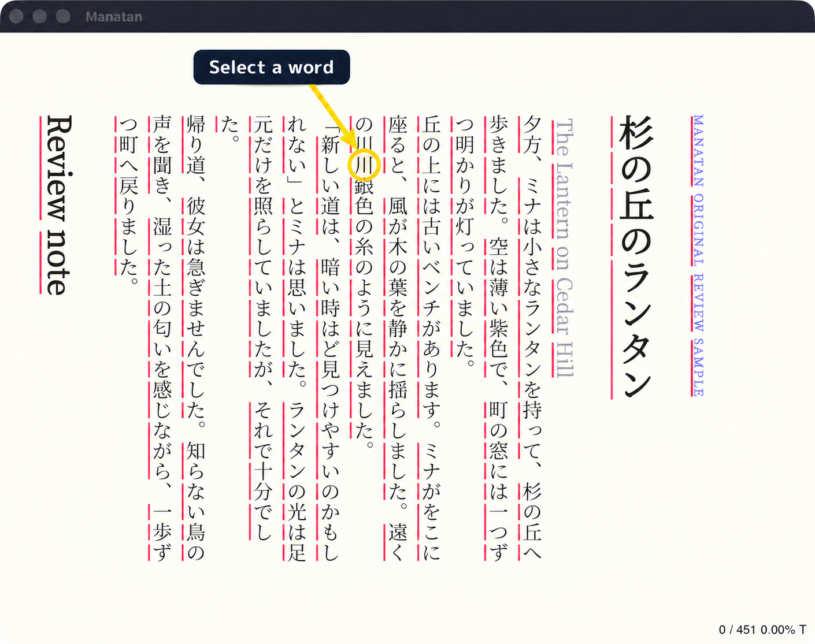This screenshot has width=815, height=644.
Task: Click the Review note heading
Action: [x=59, y=205]
